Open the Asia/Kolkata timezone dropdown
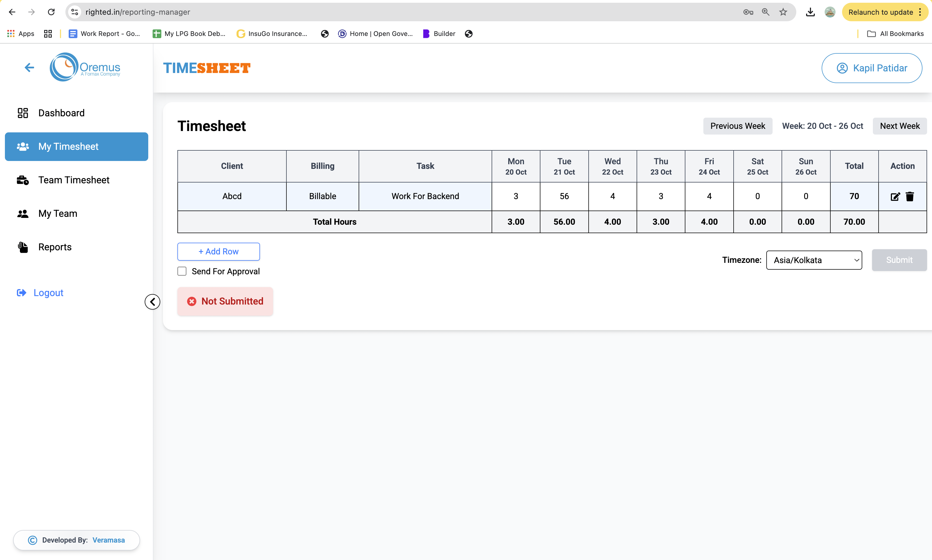The image size is (932, 560). (814, 260)
